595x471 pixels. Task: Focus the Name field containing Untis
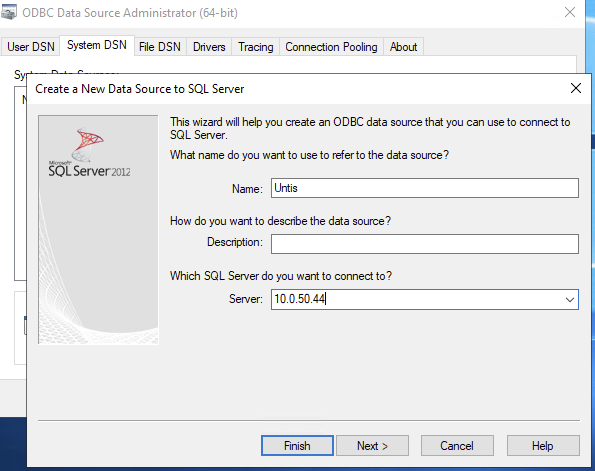[425, 188]
